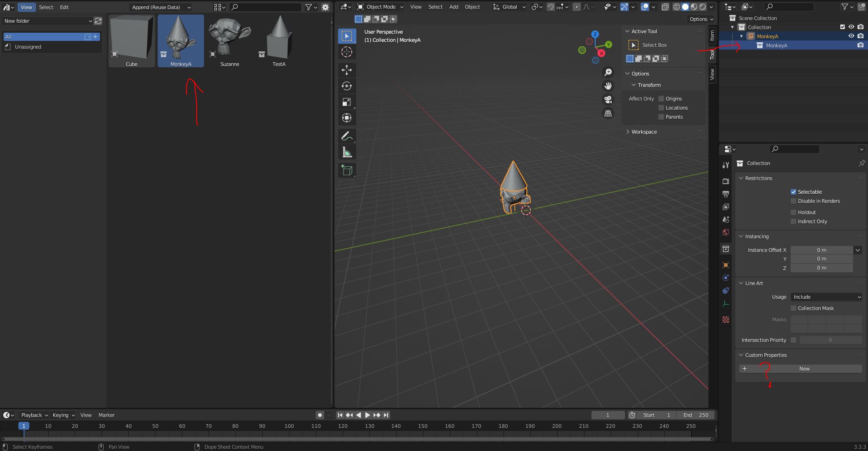Activate the Move tool
The width and height of the screenshot is (868, 451).
pyautogui.click(x=347, y=70)
